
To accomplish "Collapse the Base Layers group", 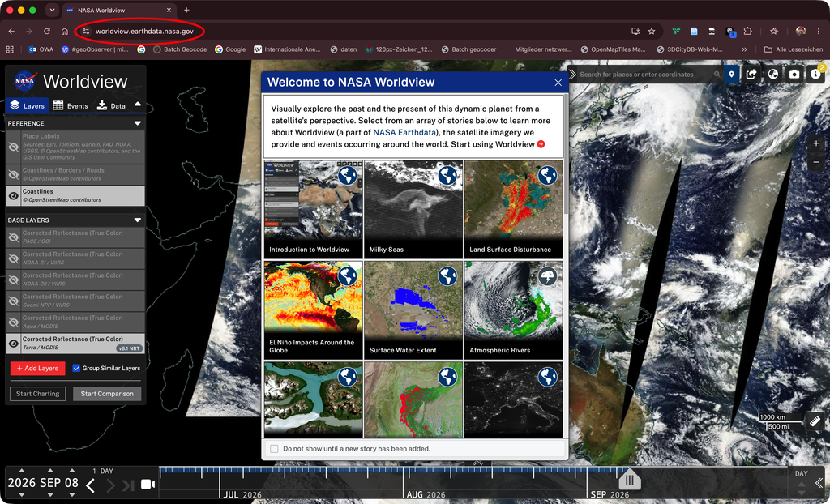I will [138, 220].
